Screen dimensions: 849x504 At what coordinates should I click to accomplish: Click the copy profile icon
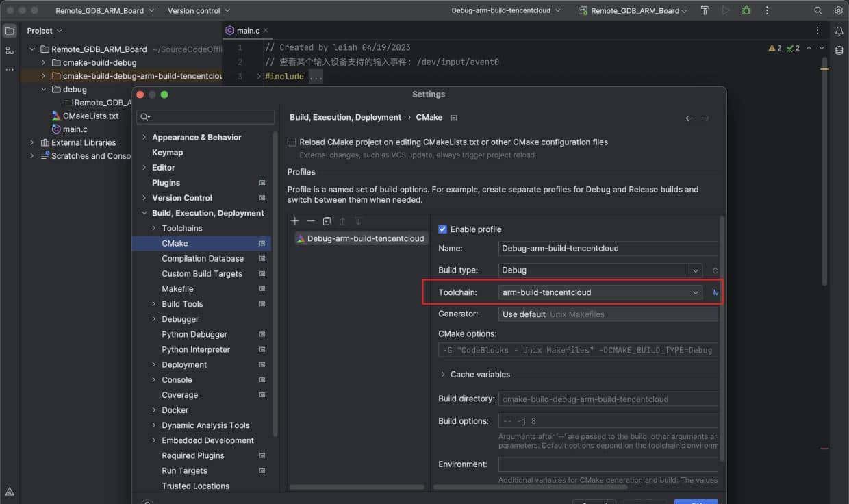[327, 221]
